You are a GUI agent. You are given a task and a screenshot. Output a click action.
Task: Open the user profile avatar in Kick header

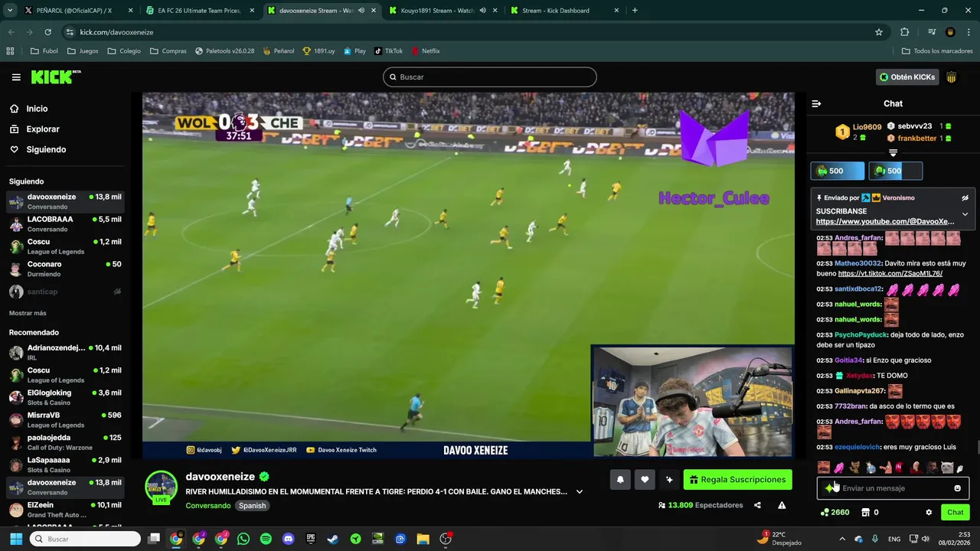click(x=952, y=77)
